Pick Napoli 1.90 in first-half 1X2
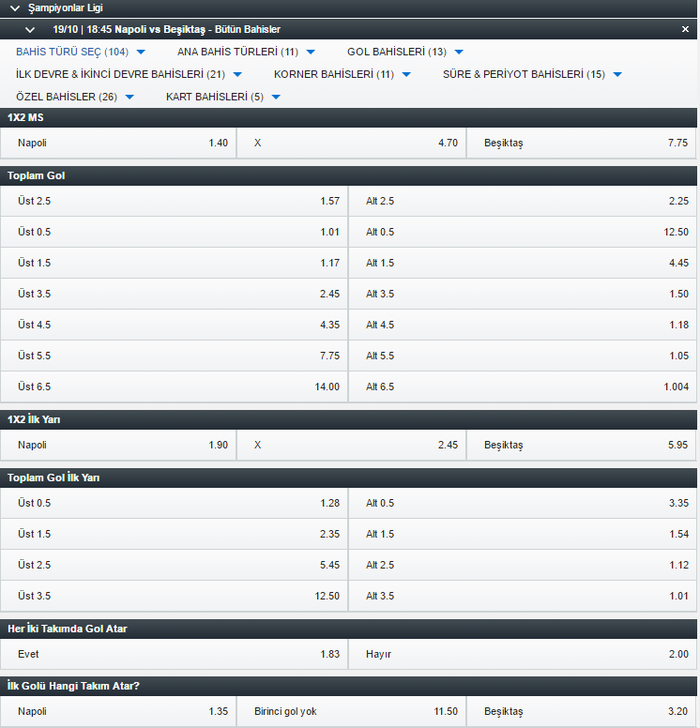Viewport: 700px width, 728px height. point(121,445)
